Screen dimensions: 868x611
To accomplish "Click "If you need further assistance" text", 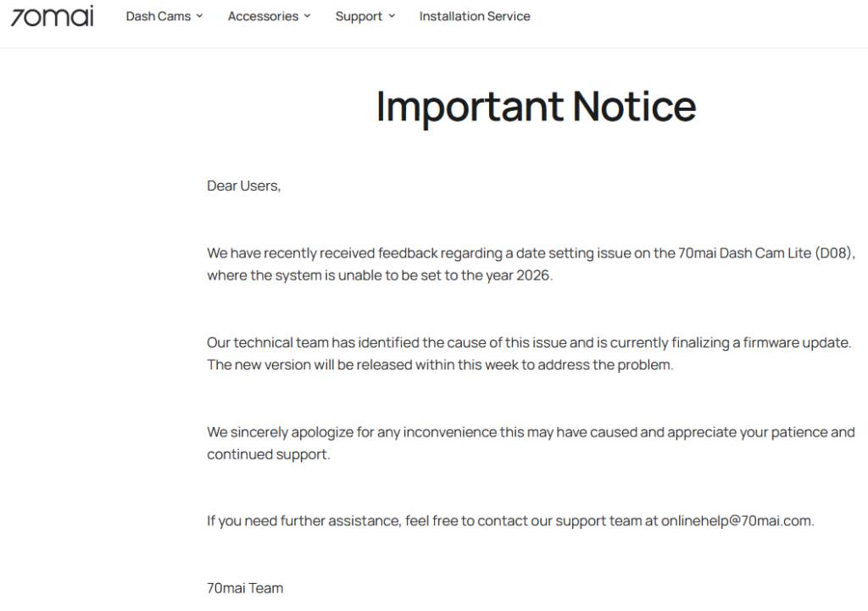I will (303, 520).
